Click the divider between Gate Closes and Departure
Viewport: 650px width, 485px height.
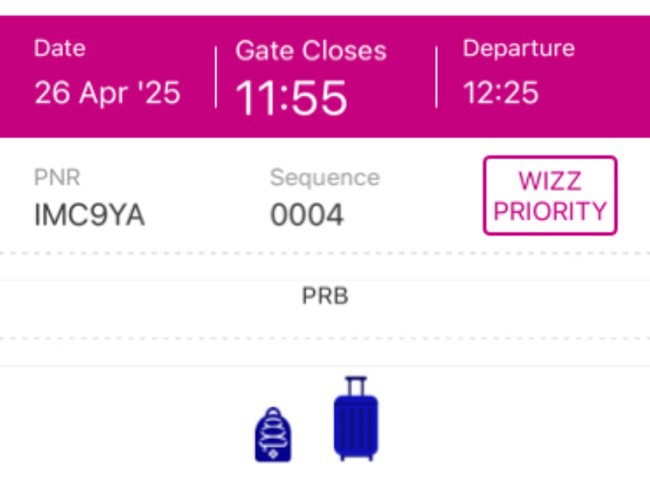(x=436, y=75)
